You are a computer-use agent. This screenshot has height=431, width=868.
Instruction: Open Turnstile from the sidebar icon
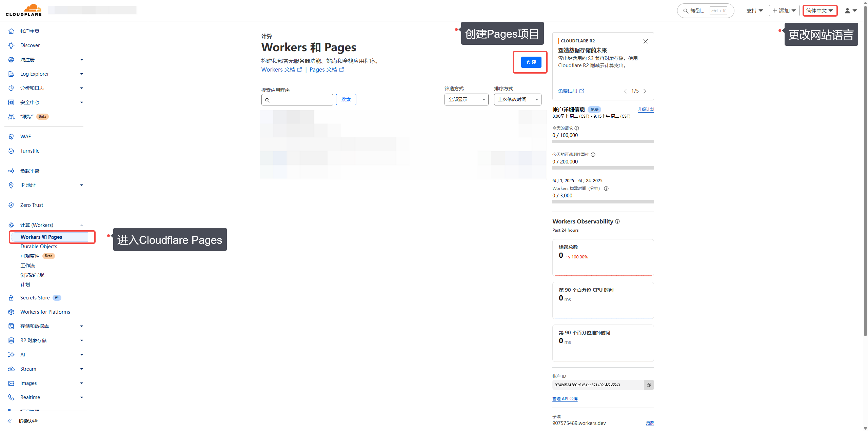(11, 151)
